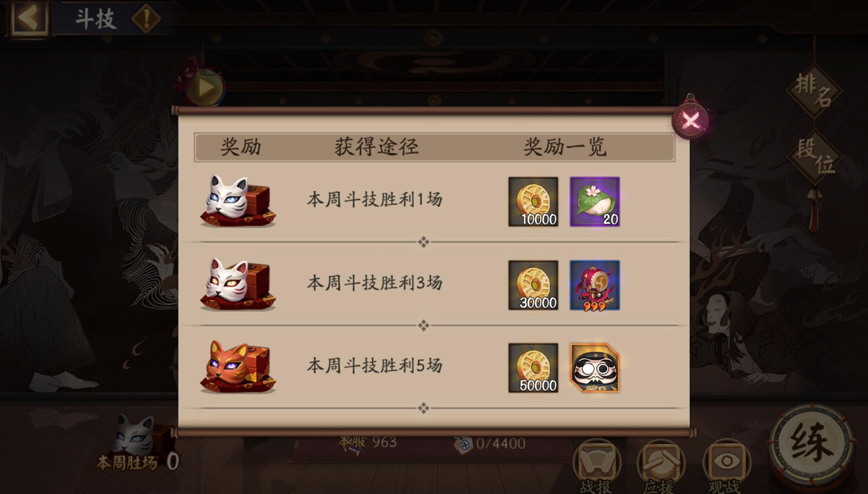This screenshot has width=868, height=494.
Task: Select the red drum shikigami reward
Action: click(x=595, y=285)
